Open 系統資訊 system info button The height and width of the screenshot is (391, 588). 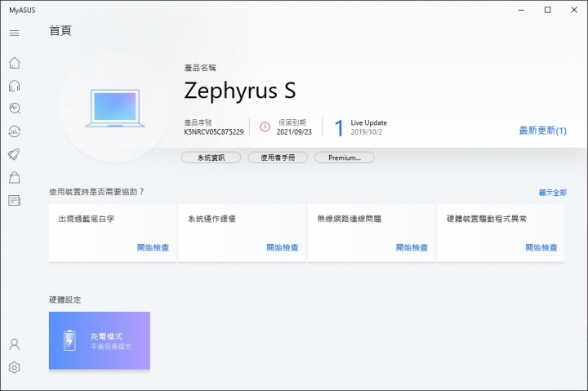click(x=212, y=158)
